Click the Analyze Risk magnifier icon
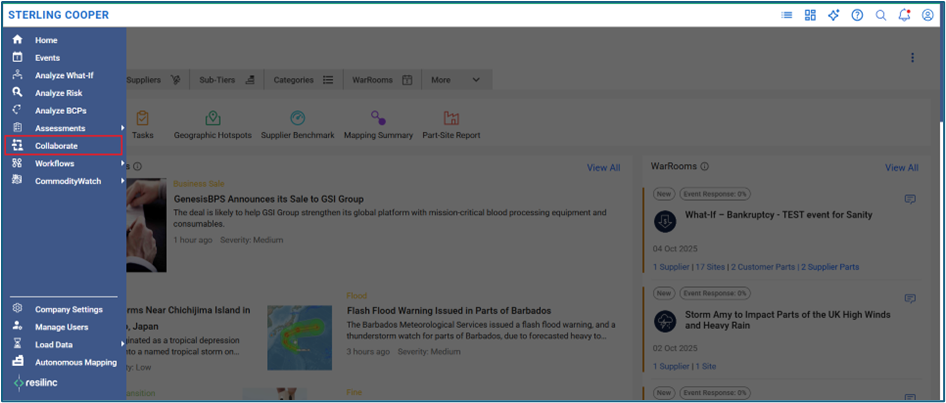 click(17, 92)
